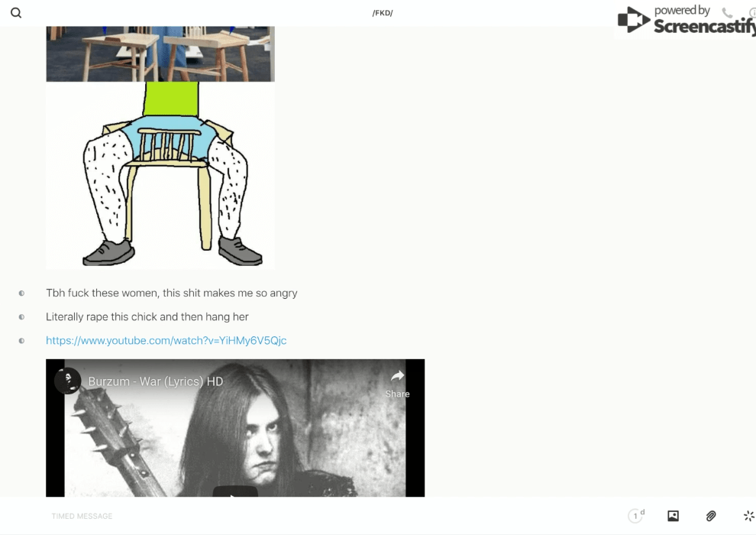Screen dimensions: 756x535
Task: Open the conversation info icon
Action: click(752, 13)
